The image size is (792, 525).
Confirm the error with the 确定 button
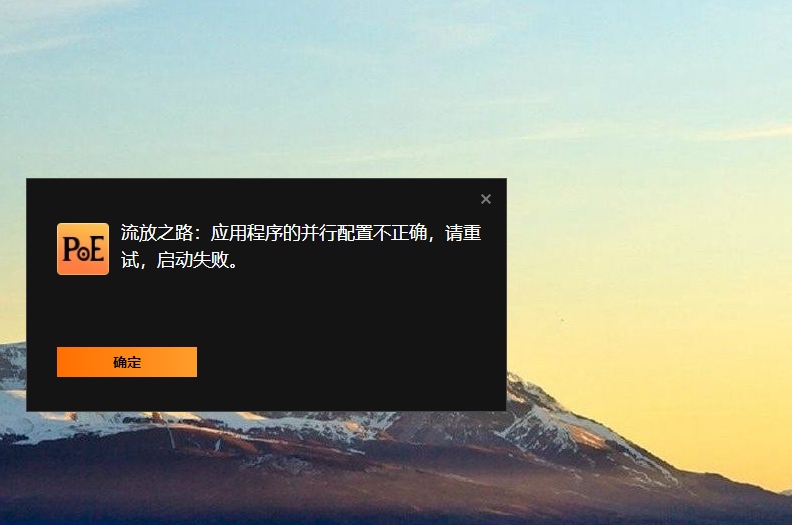point(127,362)
